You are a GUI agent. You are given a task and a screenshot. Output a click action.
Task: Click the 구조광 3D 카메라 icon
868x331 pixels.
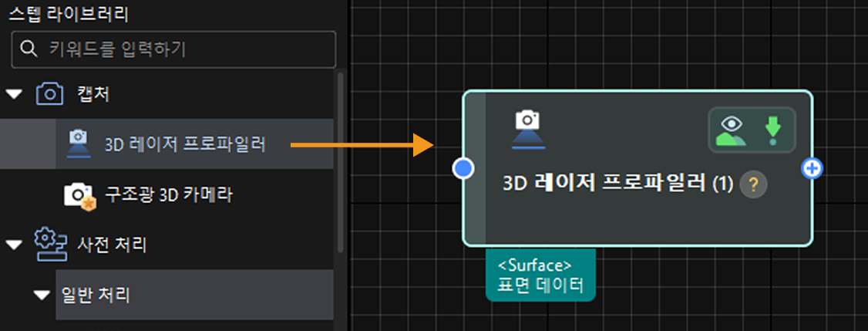click(80, 196)
